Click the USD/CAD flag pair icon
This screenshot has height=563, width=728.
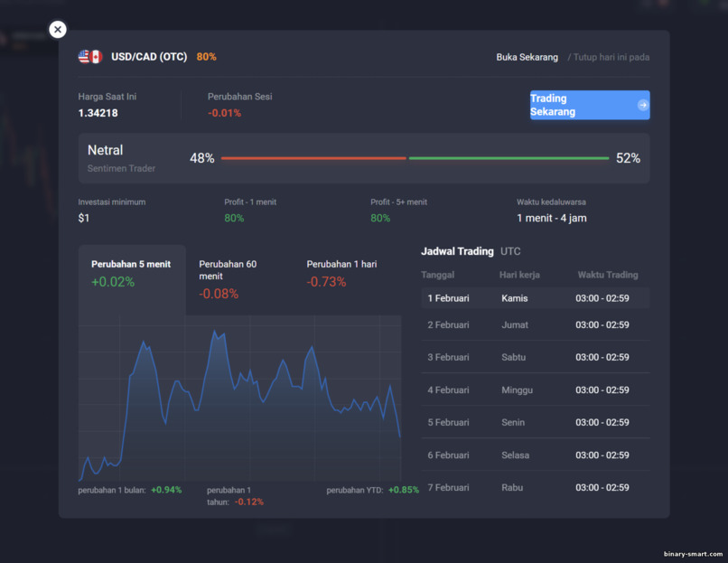(x=90, y=57)
